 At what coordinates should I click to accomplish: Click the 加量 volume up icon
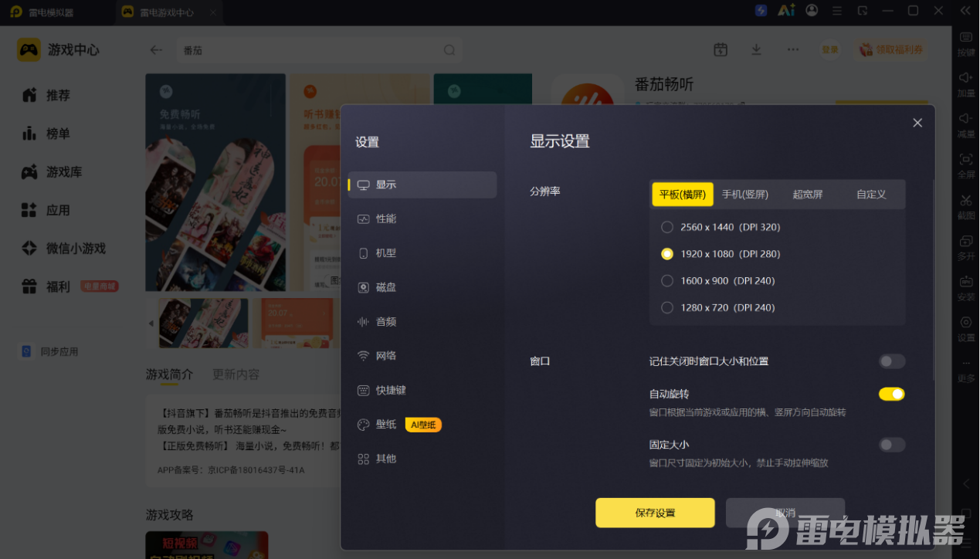pos(966,84)
